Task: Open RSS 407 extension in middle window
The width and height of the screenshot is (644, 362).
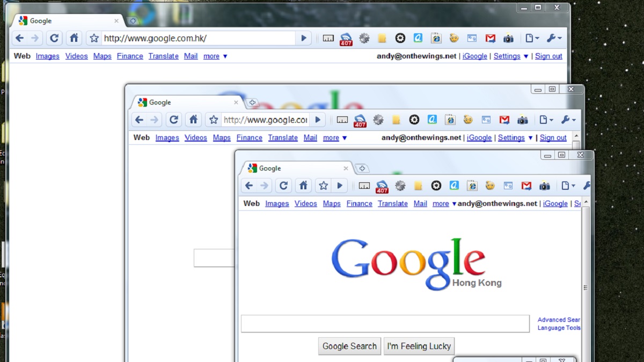Action: pos(360,121)
